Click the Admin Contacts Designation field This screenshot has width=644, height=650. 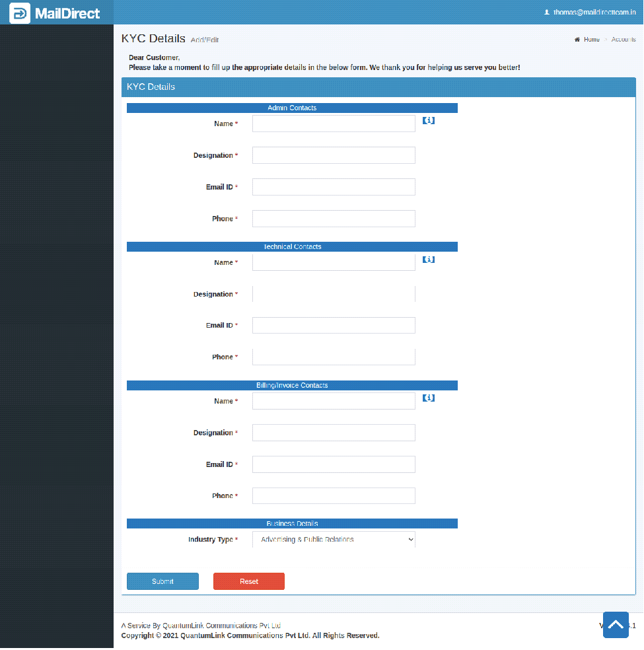334,155
